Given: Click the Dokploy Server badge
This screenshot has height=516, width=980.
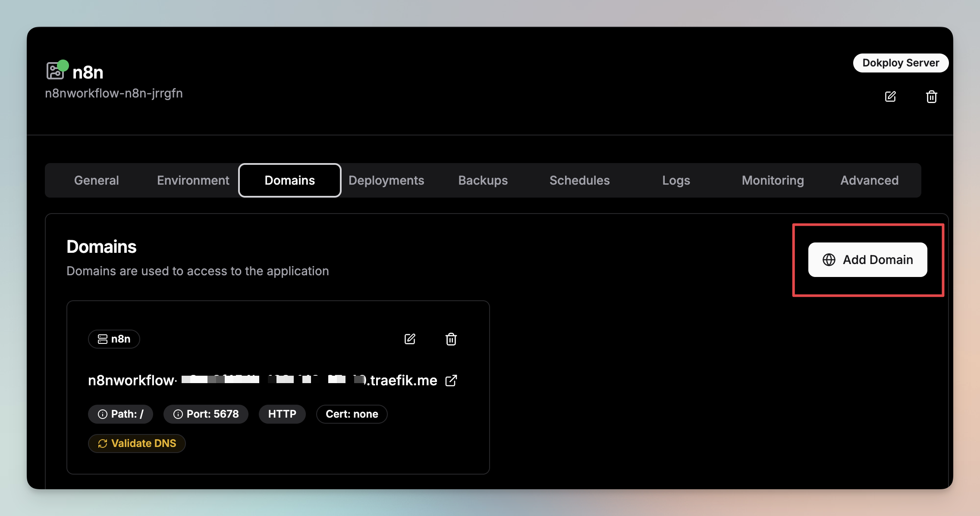Looking at the screenshot, I should [901, 63].
